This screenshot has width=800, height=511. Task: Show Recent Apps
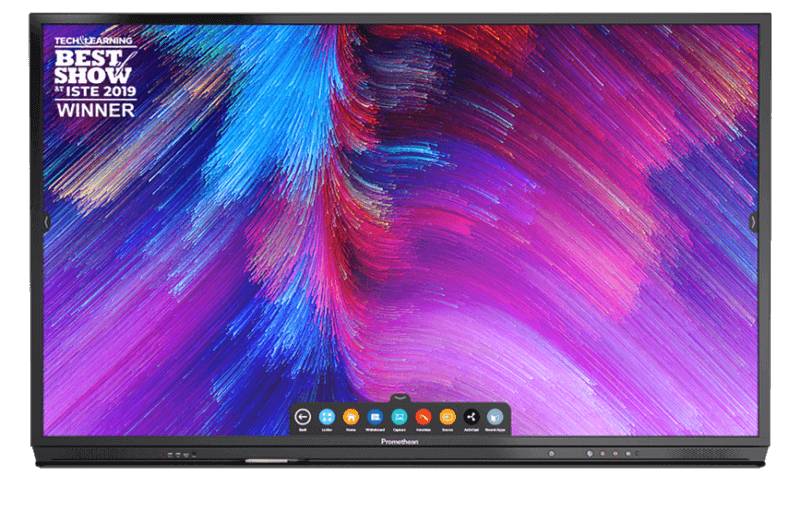[x=495, y=416]
